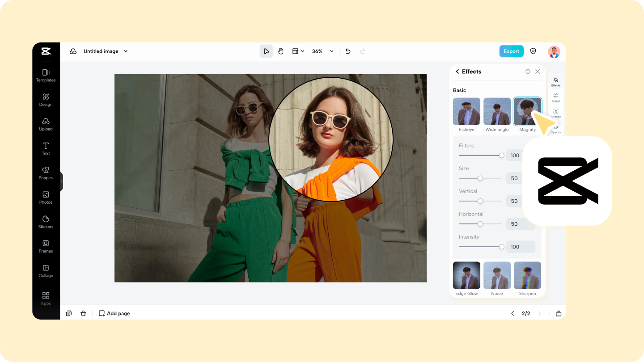The width and height of the screenshot is (644, 362).
Task: Open the Stickers sidebar panel
Action: pos(46,222)
